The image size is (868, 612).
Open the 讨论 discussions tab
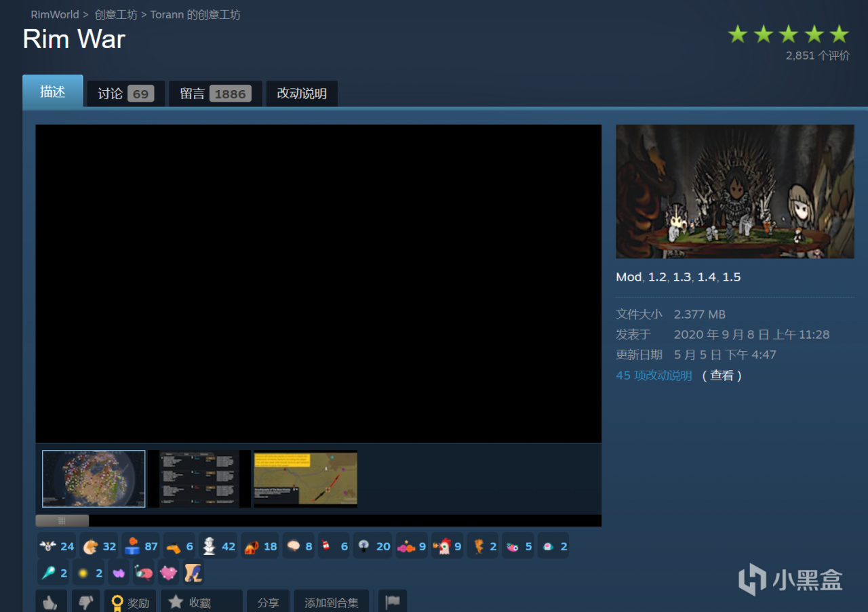126,94
